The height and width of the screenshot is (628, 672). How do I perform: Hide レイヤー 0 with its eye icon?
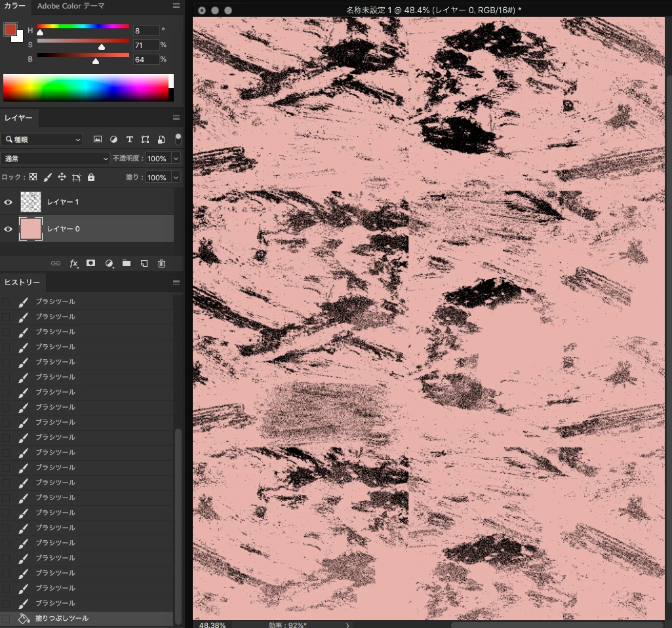pos(8,229)
